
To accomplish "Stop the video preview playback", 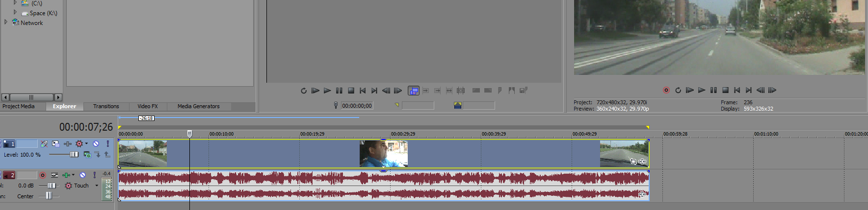I will click(725, 90).
